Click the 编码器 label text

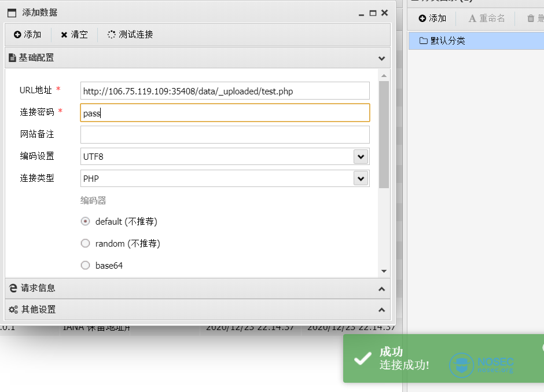(x=93, y=200)
